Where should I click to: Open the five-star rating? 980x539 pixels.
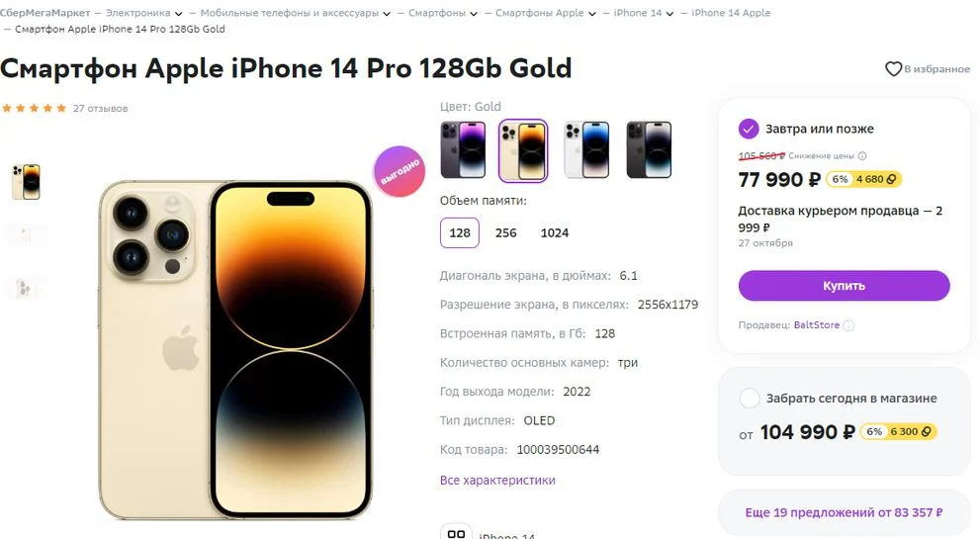(x=34, y=108)
